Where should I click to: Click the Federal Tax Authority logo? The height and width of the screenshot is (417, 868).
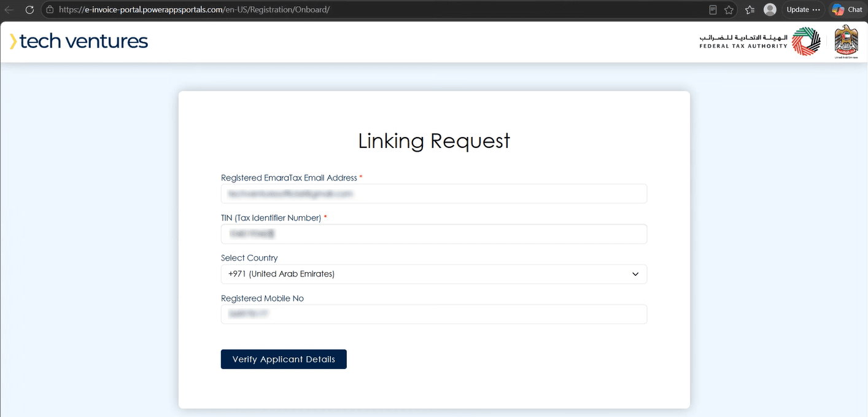coord(760,42)
